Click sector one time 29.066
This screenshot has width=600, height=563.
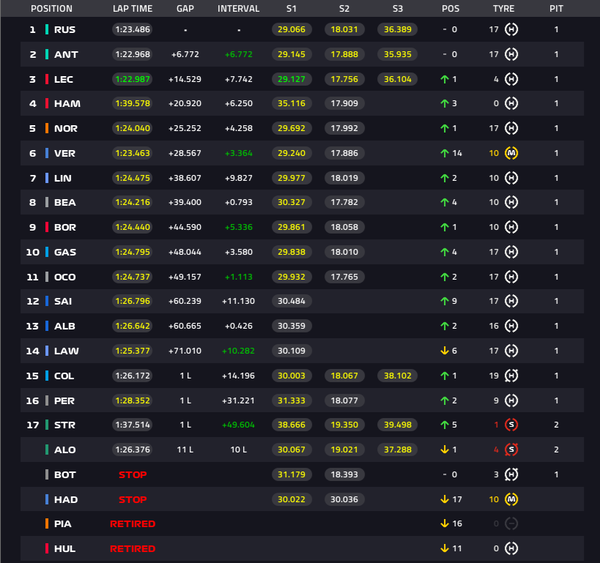292,29
